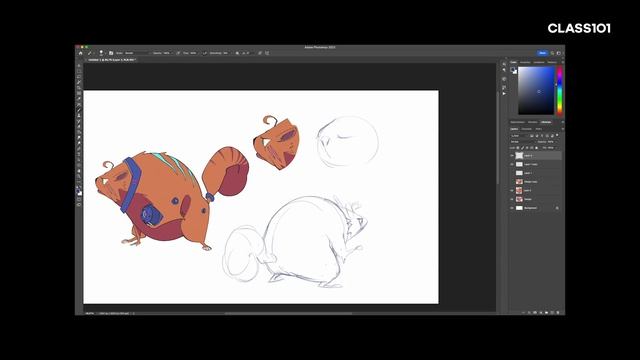Hide the Background layer eye icon
The image size is (640, 360).
click(x=512, y=208)
